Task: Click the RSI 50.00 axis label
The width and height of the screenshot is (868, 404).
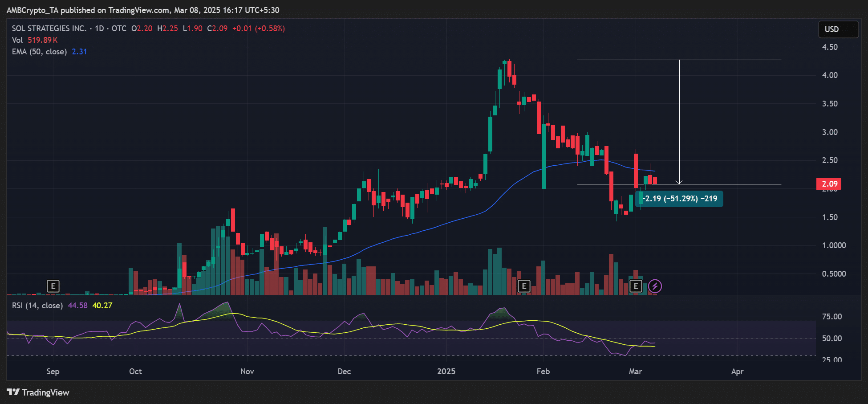Action: point(832,339)
